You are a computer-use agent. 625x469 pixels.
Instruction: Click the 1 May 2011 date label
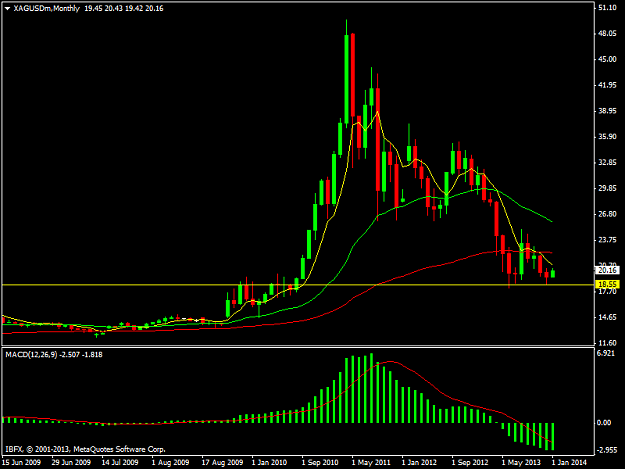tap(371, 463)
